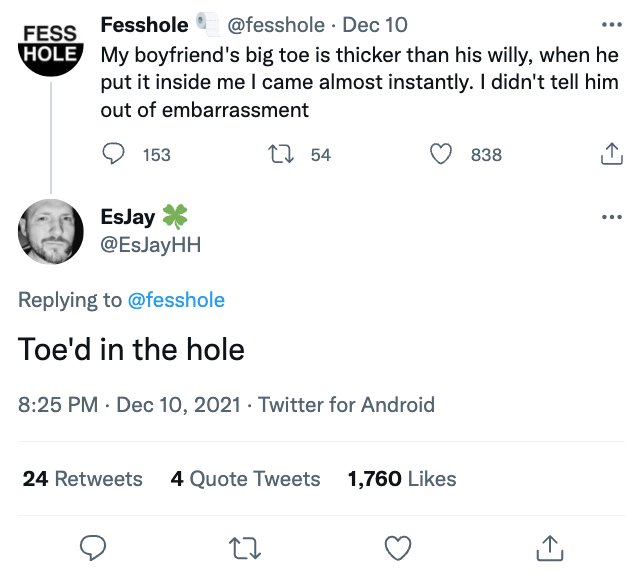Image resolution: width=641 pixels, height=578 pixels.
Task: Reply to the Fesshole tweet via comment icon
Action: point(115,154)
